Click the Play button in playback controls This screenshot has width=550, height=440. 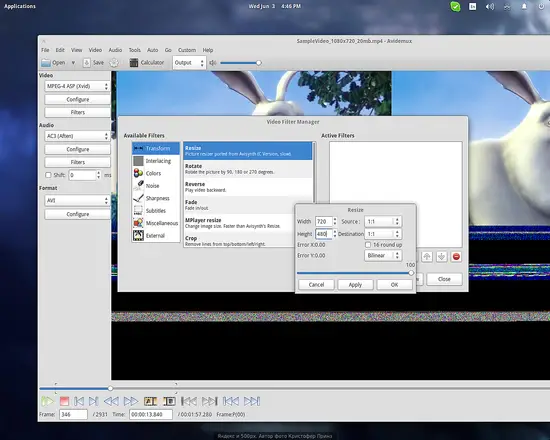coord(47,401)
